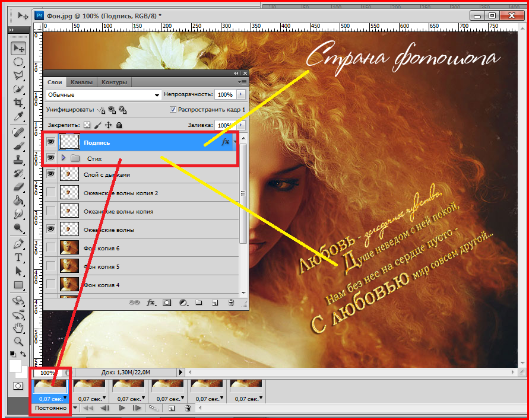Create a new layer in Layers panel
This screenshot has width=529, height=420.
[x=215, y=303]
